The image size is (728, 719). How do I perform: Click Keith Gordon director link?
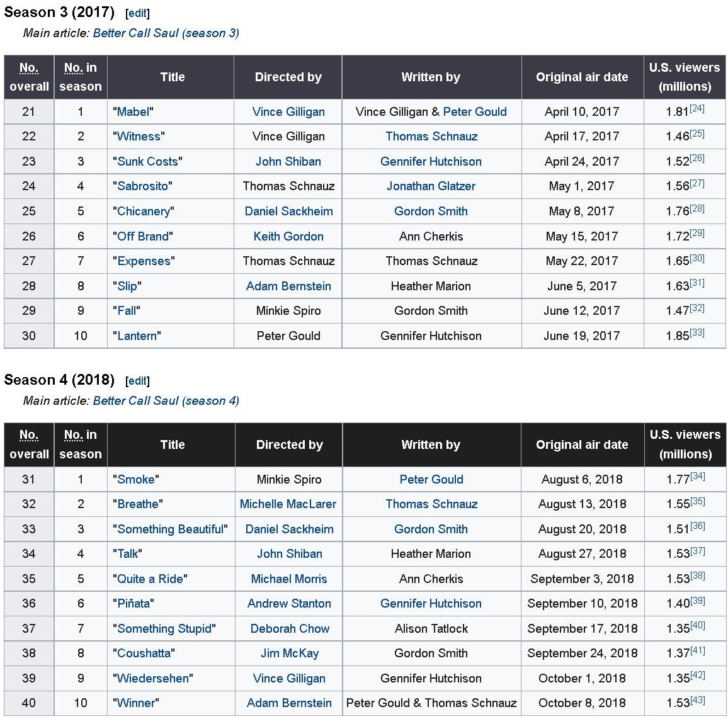(288, 237)
